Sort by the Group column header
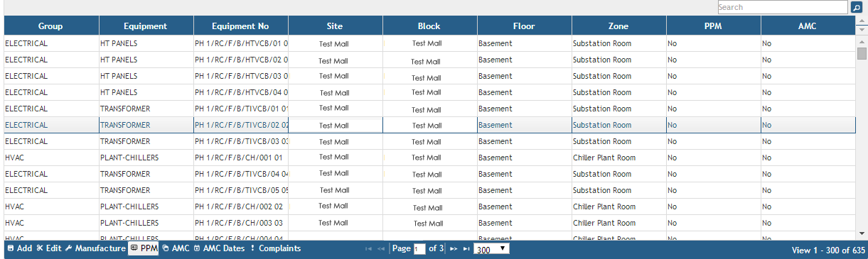This screenshot has height=259, width=868. pos(51,26)
